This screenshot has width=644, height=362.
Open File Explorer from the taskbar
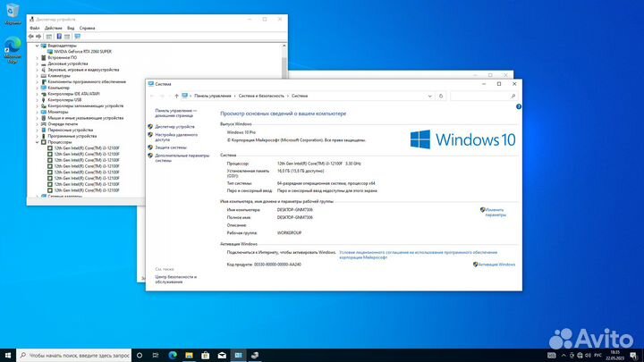point(189,356)
